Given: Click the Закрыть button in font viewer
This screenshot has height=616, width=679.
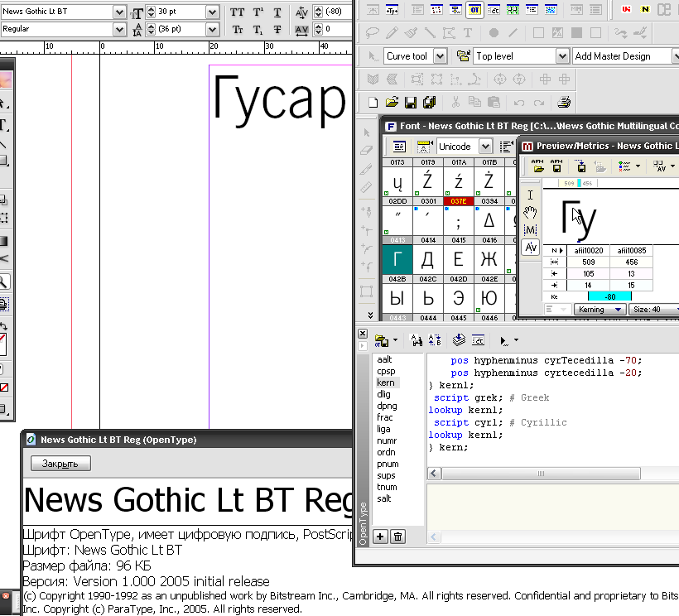Looking at the screenshot, I should click(60, 464).
